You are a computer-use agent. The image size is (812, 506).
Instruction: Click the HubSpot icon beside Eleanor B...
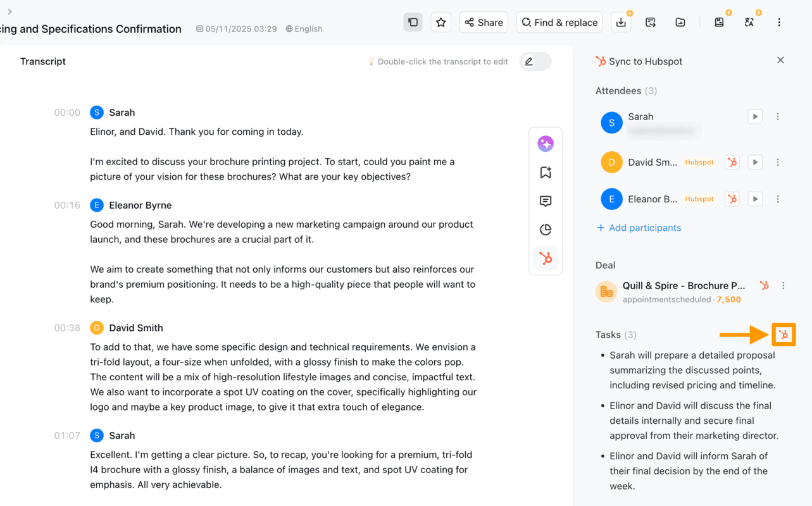point(732,199)
